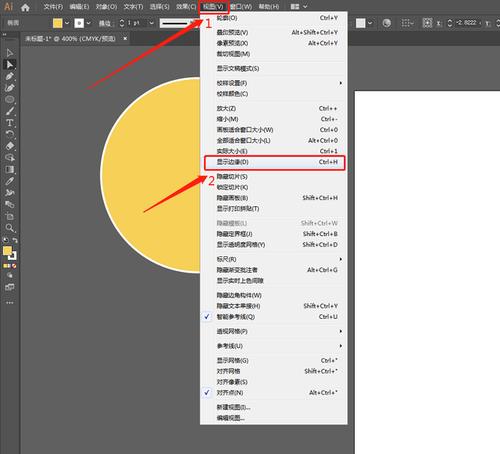Reset default fill and stroke icon
The image size is (500, 454).
[x=5, y=240]
